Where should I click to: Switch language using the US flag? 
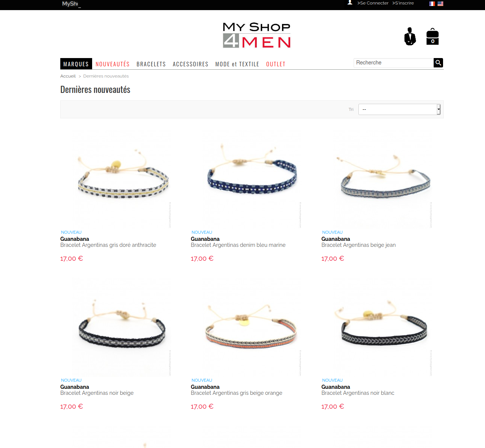click(x=440, y=3)
